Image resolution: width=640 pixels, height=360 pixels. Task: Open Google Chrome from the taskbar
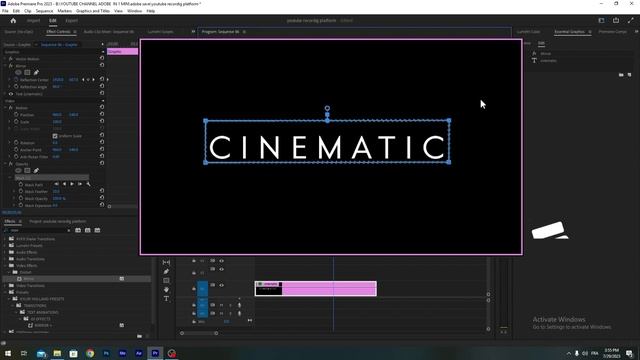pos(90,353)
